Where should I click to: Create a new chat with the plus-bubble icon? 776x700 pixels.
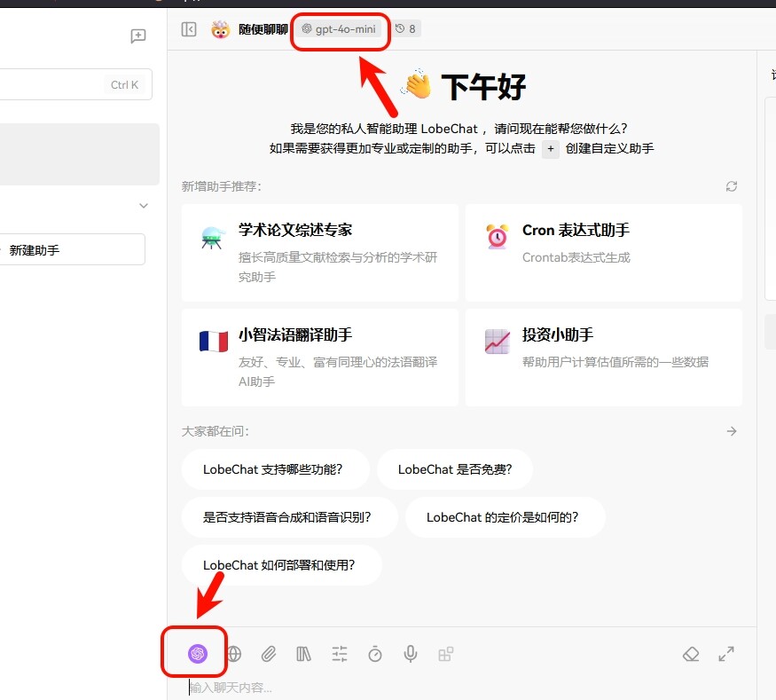[138, 35]
